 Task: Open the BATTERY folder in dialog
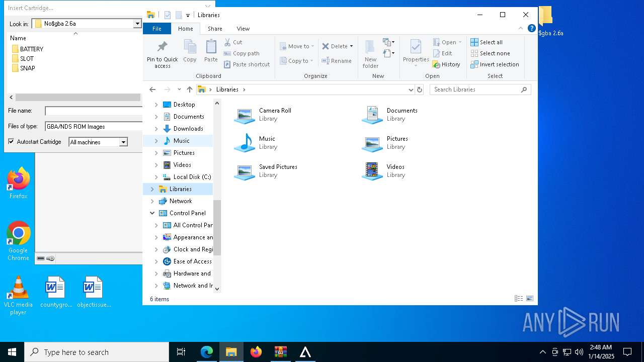pyautogui.click(x=27, y=49)
